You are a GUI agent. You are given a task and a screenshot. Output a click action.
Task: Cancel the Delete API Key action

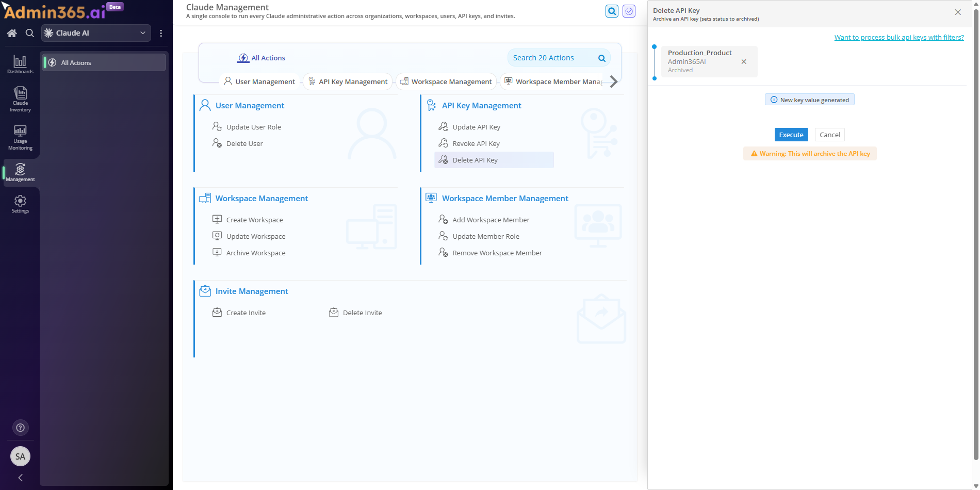tap(829, 135)
